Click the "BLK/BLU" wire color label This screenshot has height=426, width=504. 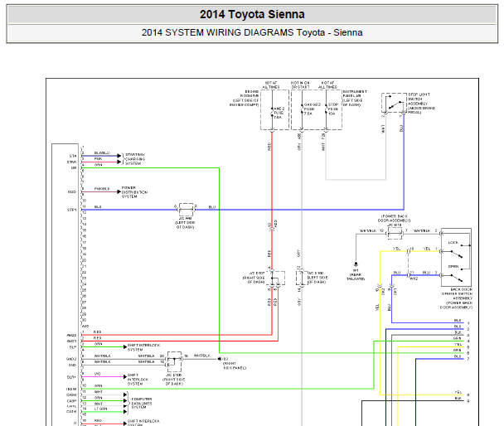[x=102, y=153]
